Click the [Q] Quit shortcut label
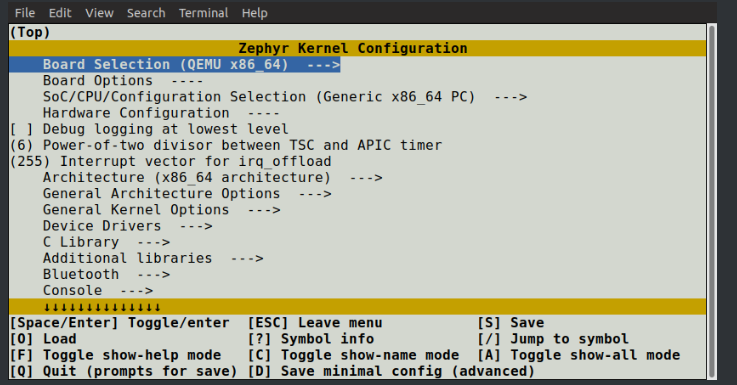737x385 pixels. pyautogui.click(x=123, y=371)
